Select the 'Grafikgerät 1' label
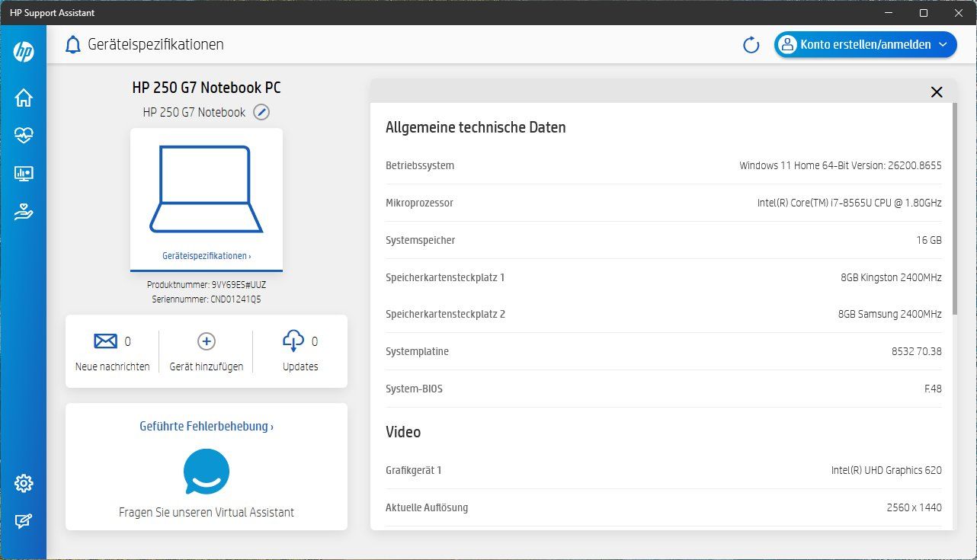Screen dimensions: 977x560 pyautogui.click(x=414, y=470)
